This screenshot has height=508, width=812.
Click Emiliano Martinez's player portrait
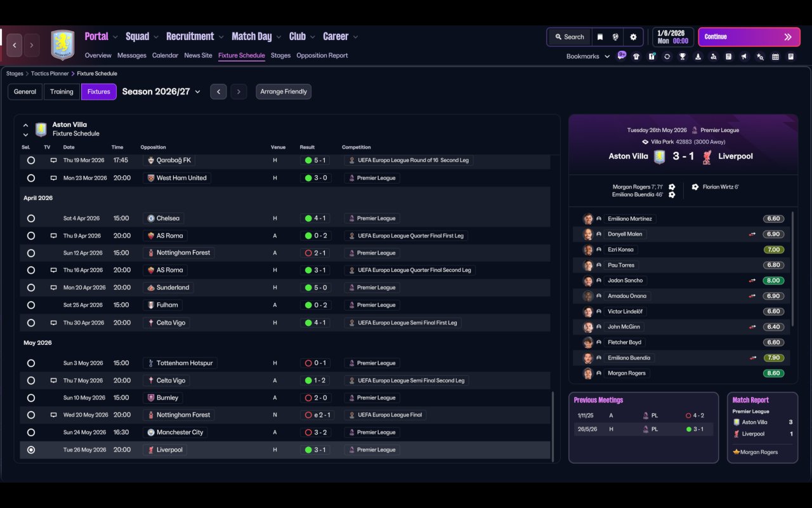[x=588, y=218]
